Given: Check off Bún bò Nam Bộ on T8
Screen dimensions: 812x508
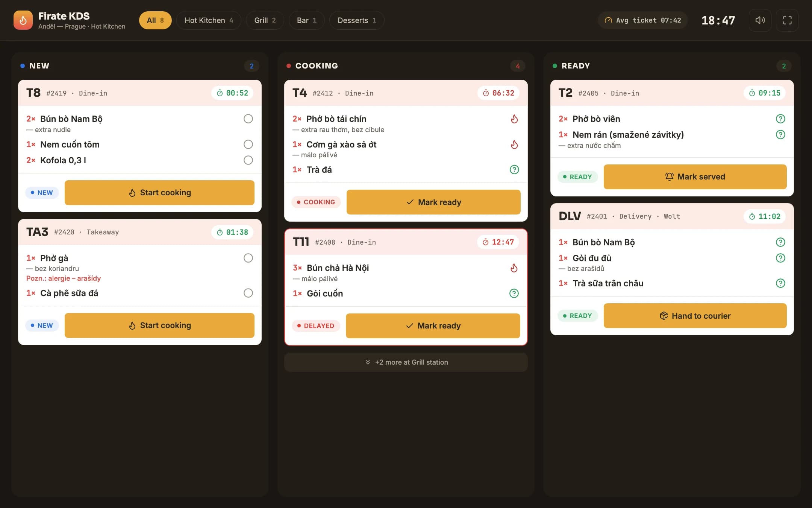Looking at the screenshot, I should [248, 119].
